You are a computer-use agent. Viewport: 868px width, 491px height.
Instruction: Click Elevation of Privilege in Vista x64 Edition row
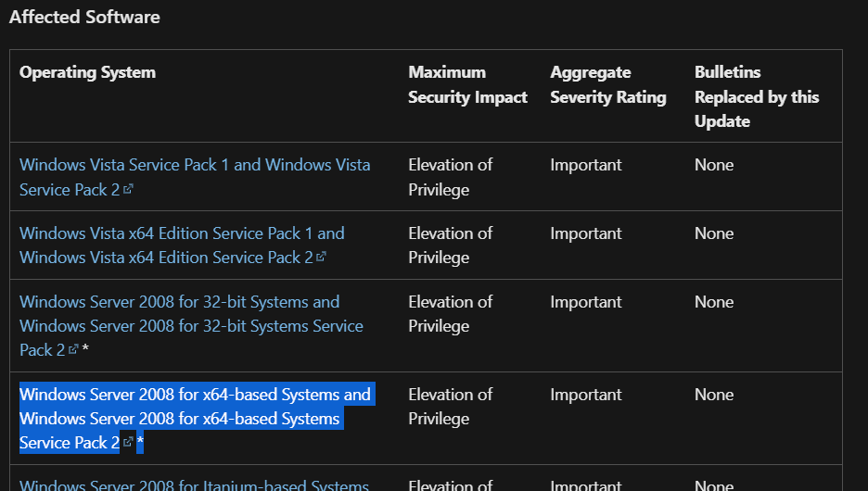450,245
